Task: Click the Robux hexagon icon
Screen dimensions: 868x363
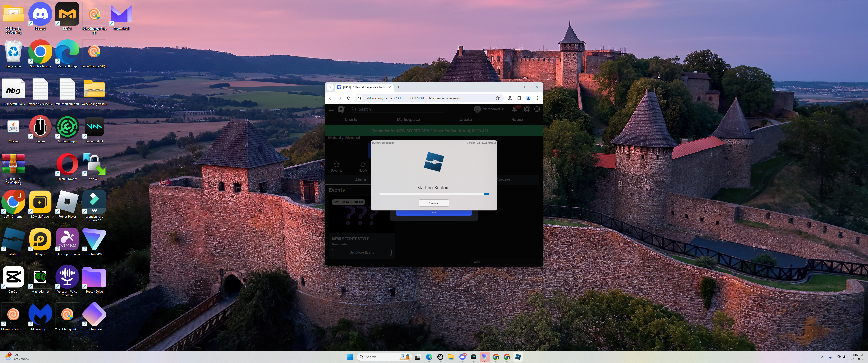Action: click(x=527, y=109)
